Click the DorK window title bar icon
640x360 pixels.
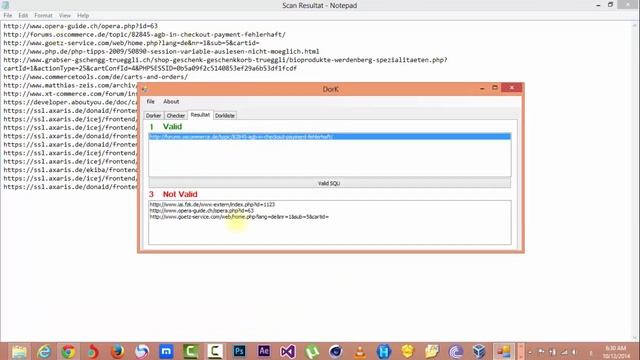tap(144, 89)
